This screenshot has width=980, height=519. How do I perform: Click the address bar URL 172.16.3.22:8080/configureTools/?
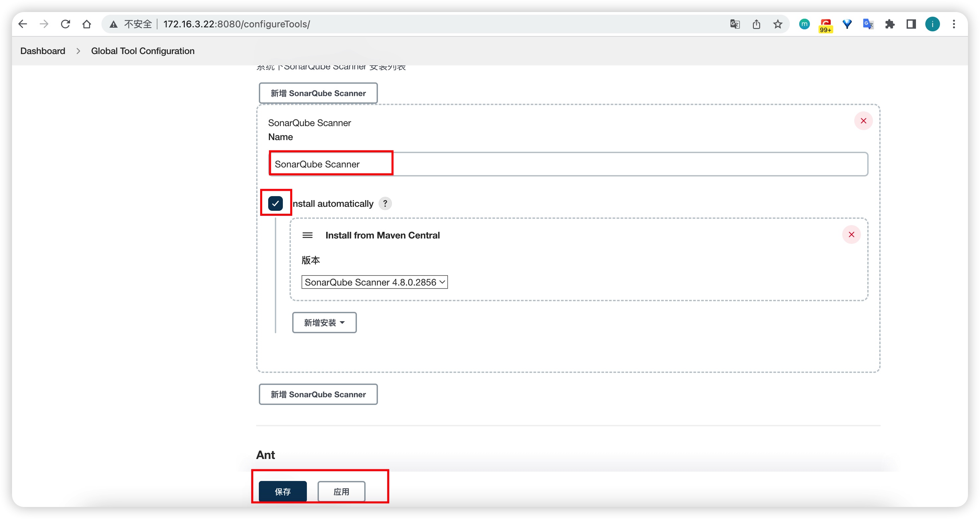(x=236, y=24)
